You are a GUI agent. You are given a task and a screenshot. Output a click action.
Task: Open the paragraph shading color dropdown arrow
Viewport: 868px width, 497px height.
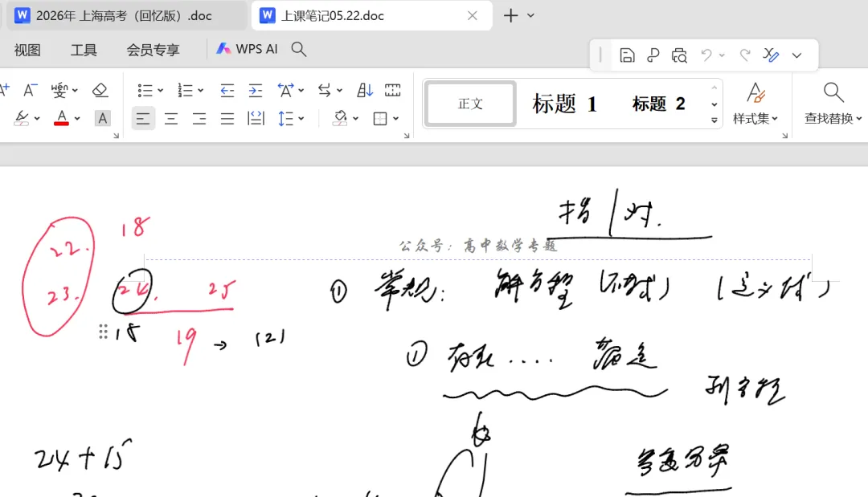(355, 118)
